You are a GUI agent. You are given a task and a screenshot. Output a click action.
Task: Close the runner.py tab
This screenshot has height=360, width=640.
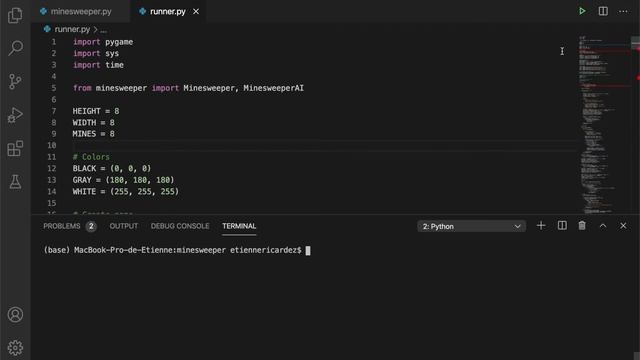196,11
